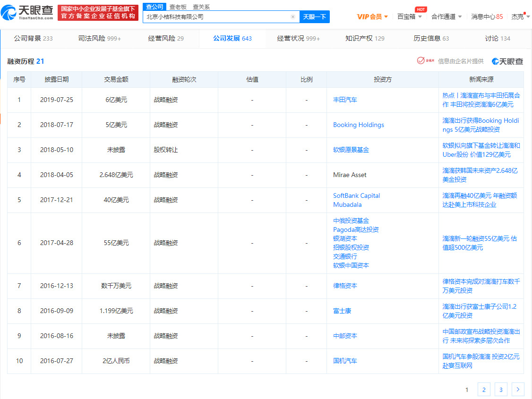532x399 pixels.
Task: Open investor link 丰田汽车
Action: point(345,100)
